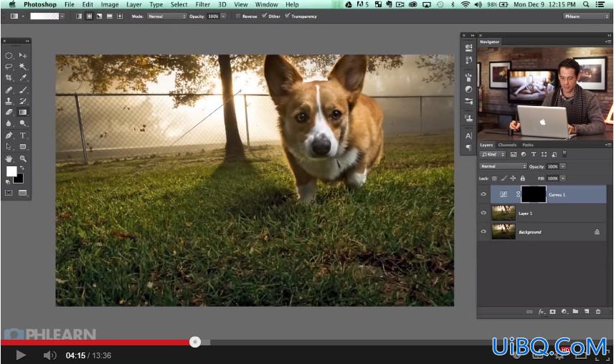Image resolution: width=614 pixels, height=364 pixels.
Task: Toggle lock all for layer
Action: pos(522,178)
